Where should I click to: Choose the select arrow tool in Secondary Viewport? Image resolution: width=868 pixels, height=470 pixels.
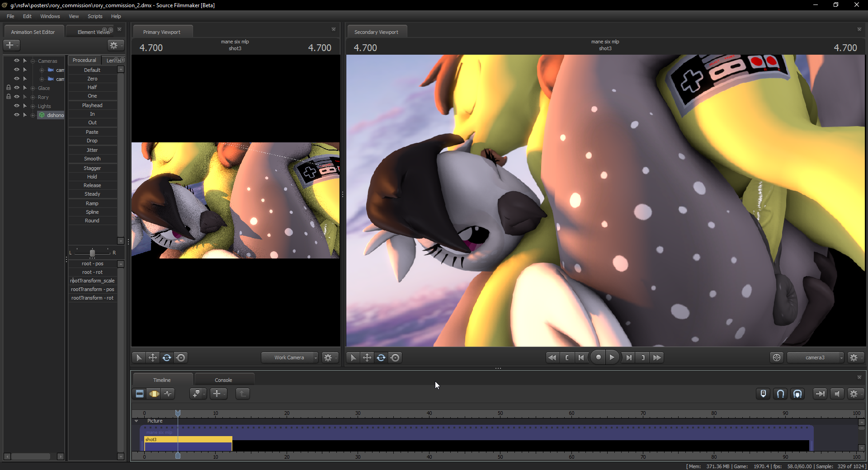(x=353, y=357)
